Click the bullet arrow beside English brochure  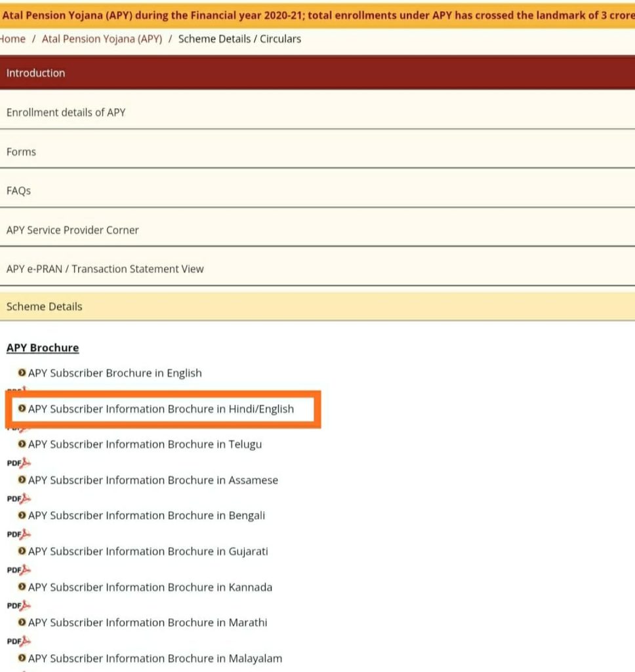22,373
